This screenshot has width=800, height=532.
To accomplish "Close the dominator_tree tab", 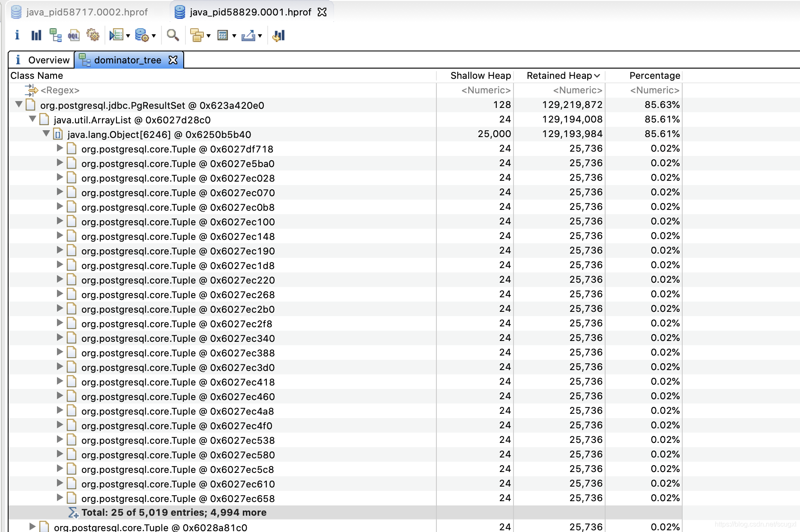I will [173, 60].
